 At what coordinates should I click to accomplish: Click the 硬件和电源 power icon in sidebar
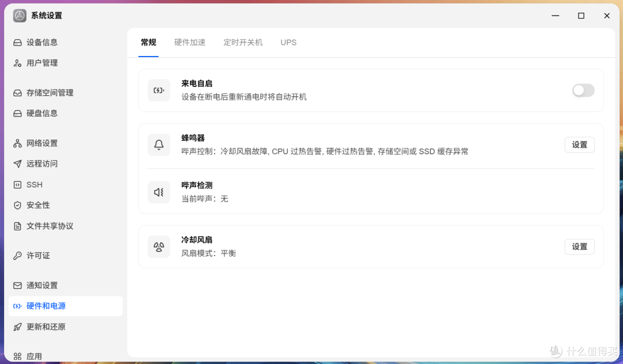click(17, 306)
